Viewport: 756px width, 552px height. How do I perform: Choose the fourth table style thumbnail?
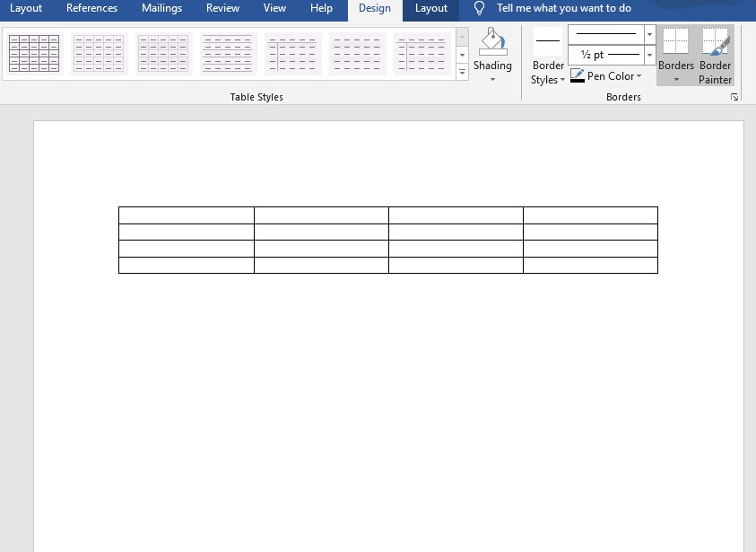228,54
